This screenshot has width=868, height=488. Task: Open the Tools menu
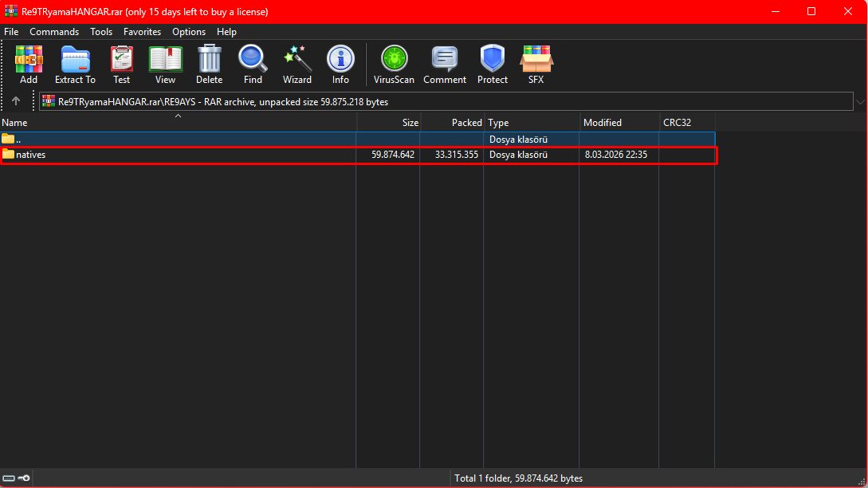(101, 32)
